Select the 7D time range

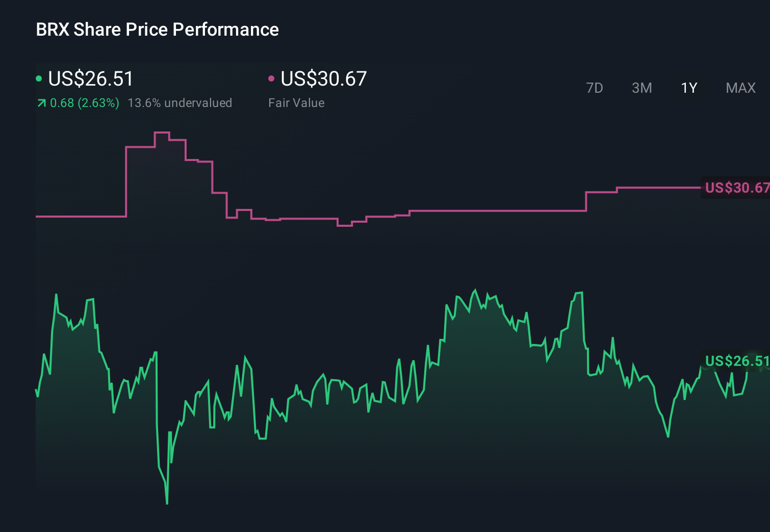[x=595, y=88]
